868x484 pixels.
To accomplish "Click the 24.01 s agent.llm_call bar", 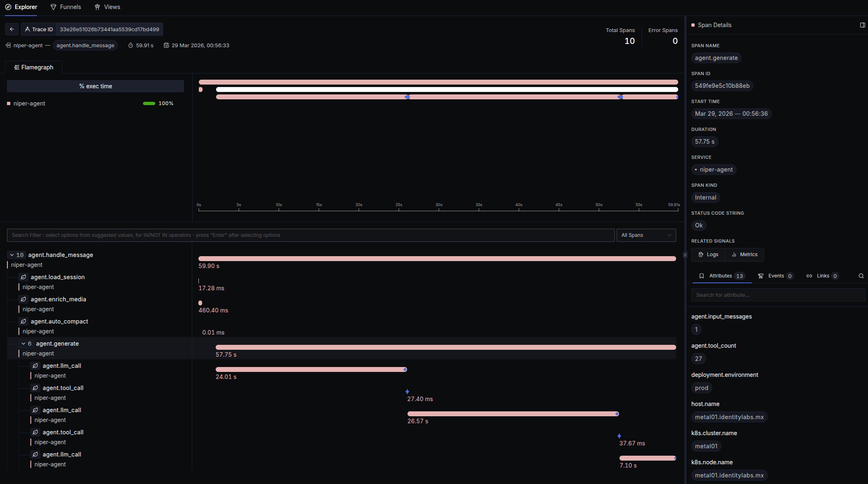I will point(311,369).
